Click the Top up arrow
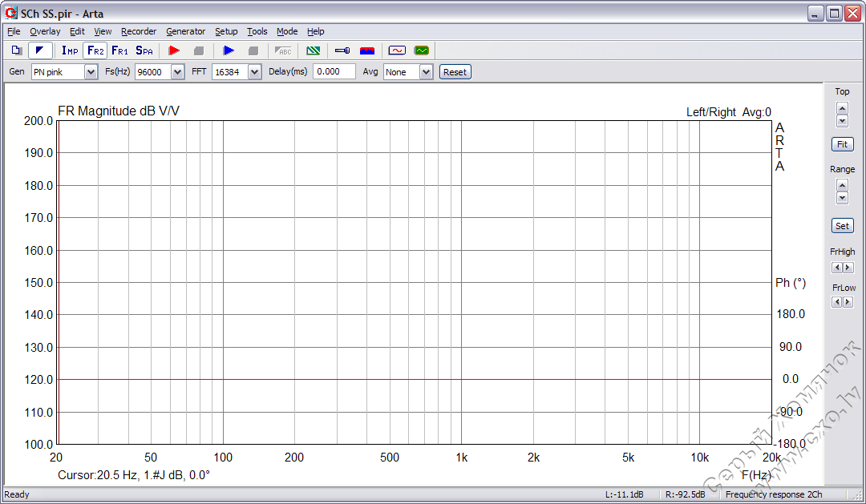This screenshot has width=866, height=504. (842, 109)
